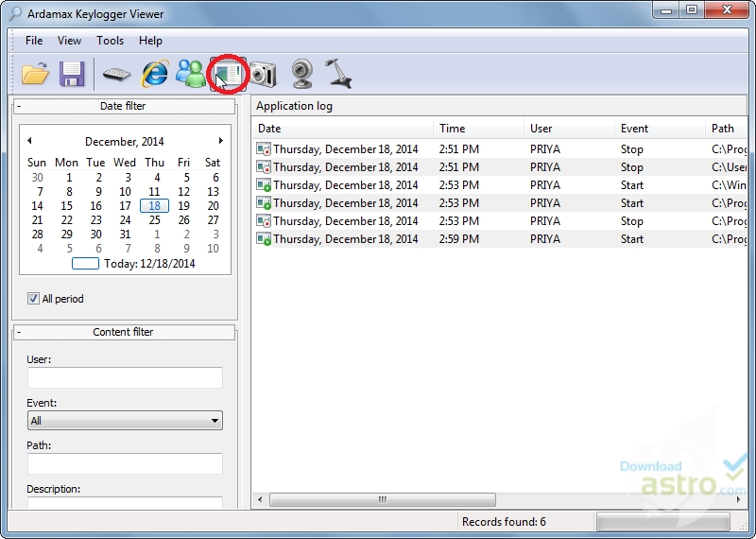Open webcam log via webcam icon
This screenshot has width=756, height=539.
[x=302, y=74]
